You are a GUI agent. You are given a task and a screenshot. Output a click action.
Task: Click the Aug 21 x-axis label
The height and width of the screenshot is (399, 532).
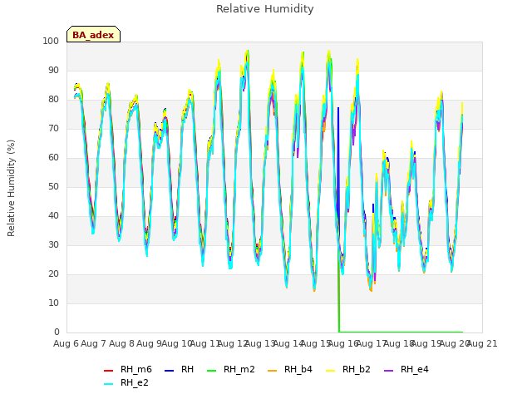pyautogui.click(x=482, y=343)
